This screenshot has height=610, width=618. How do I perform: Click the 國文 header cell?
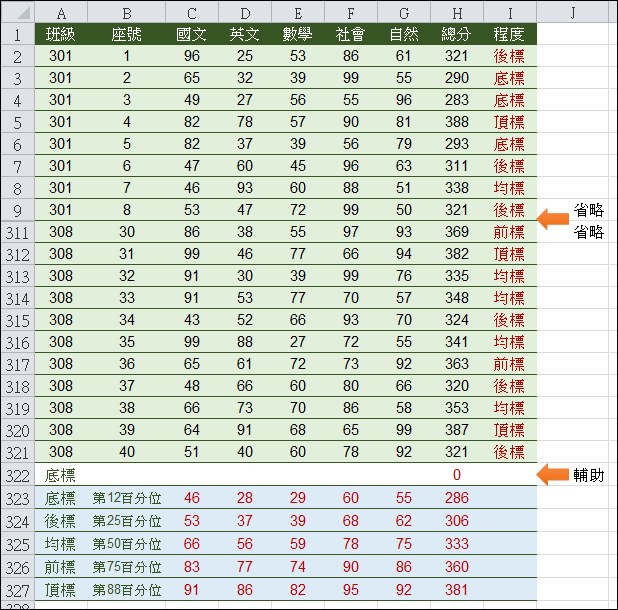[x=192, y=34]
